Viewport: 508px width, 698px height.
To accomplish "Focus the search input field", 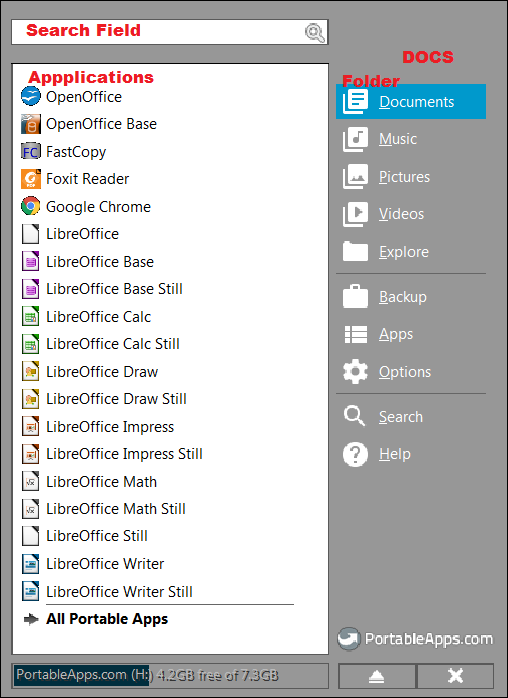I will [x=170, y=32].
